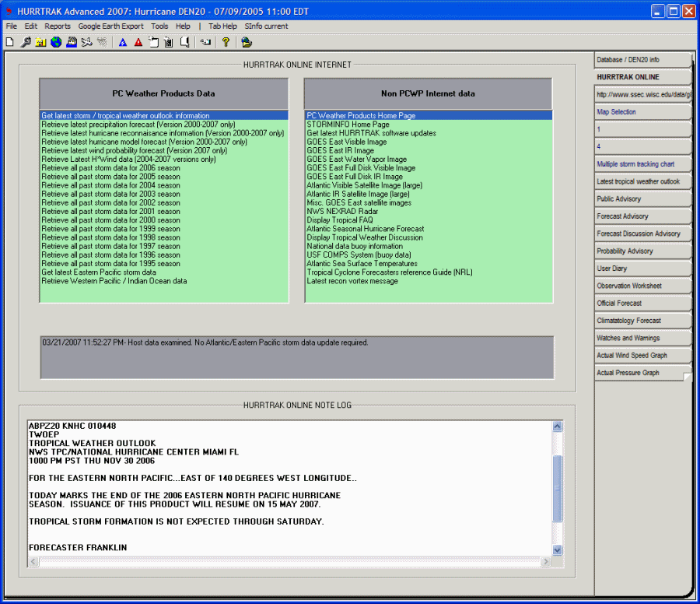Click the new blank document toolbar icon
This screenshot has height=604, width=700.
pos(10,43)
